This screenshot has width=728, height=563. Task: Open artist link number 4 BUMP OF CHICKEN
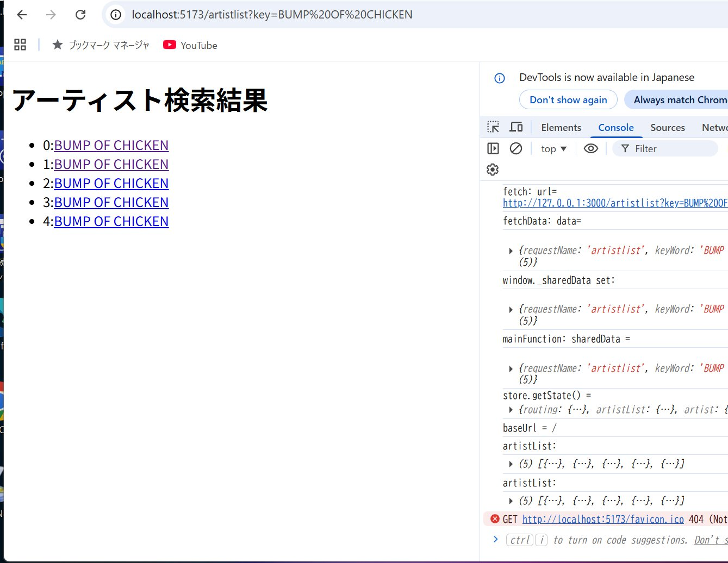[x=111, y=221]
